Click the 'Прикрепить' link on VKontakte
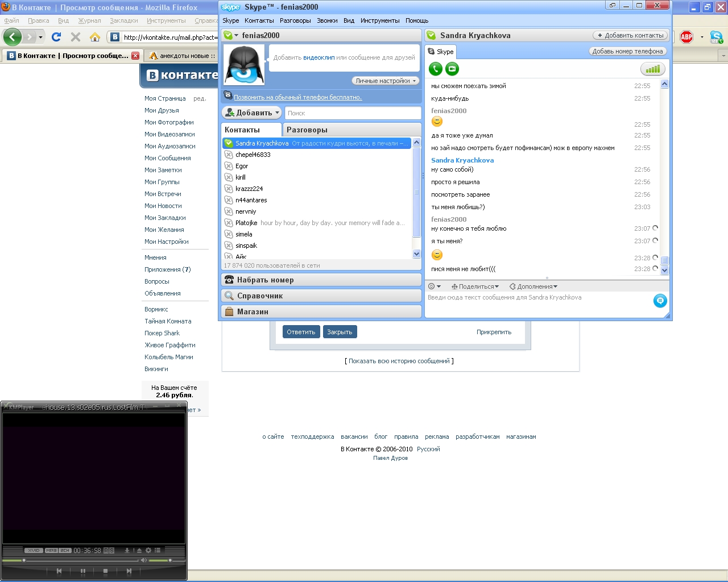The image size is (728, 582). (494, 332)
